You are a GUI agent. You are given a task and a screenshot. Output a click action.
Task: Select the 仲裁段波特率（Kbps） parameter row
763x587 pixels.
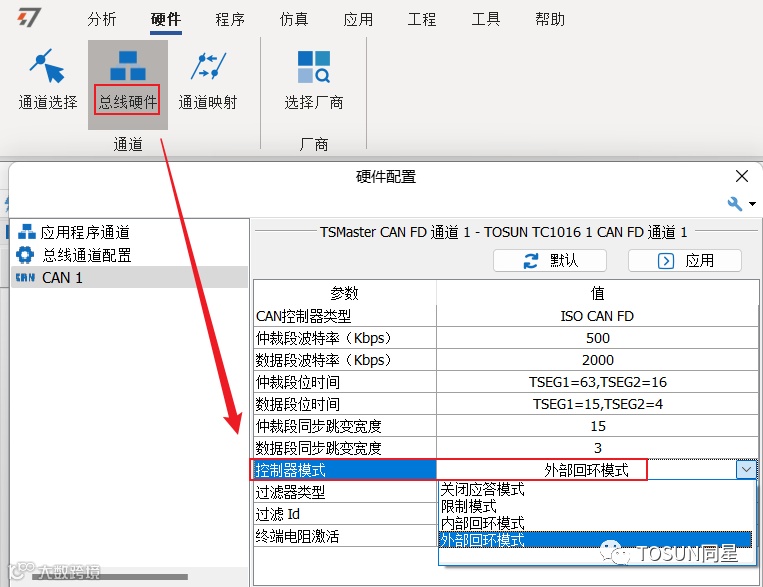coord(345,338)
